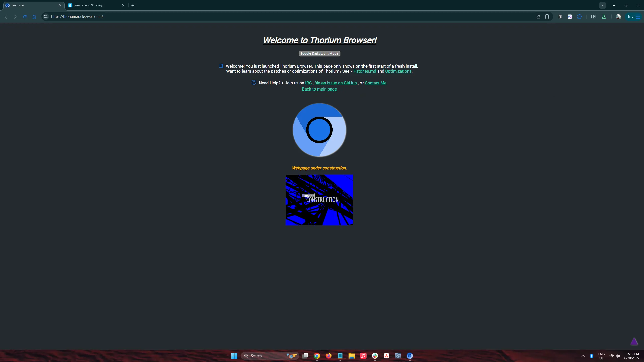Open the clock showing 6:19 PM
Viewport: 644px width, 362px height.
[631, 356]
